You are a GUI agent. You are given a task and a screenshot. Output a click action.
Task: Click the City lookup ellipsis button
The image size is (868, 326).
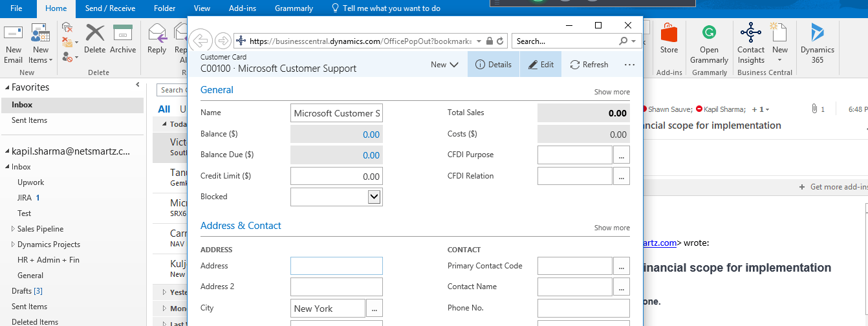374,309
